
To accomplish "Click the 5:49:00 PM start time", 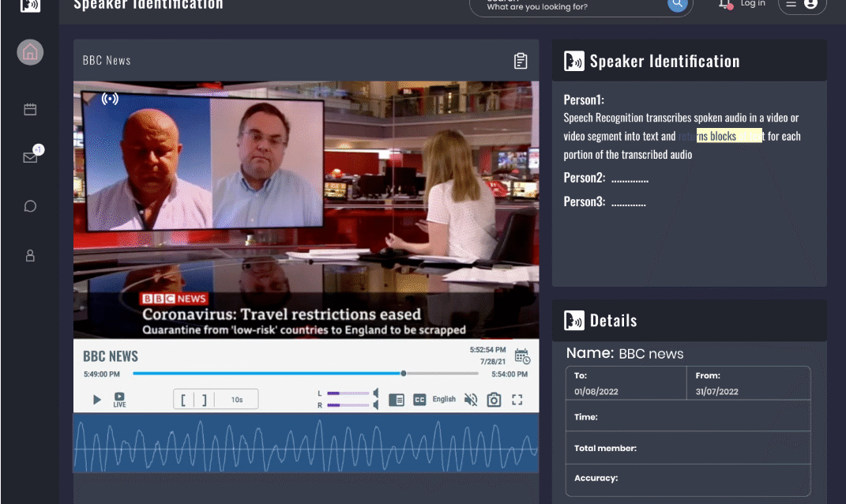I will pyautogui.click(x=101, y=374).
